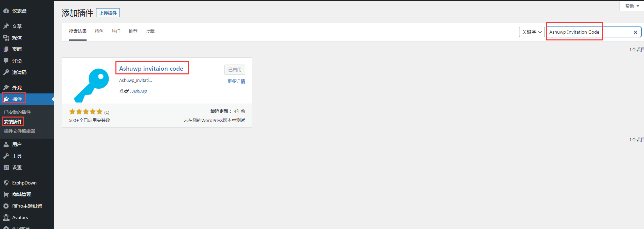The image size is (644, 229).
Task: Open 更多详情 link for the plugin
Action: (236, 81)
